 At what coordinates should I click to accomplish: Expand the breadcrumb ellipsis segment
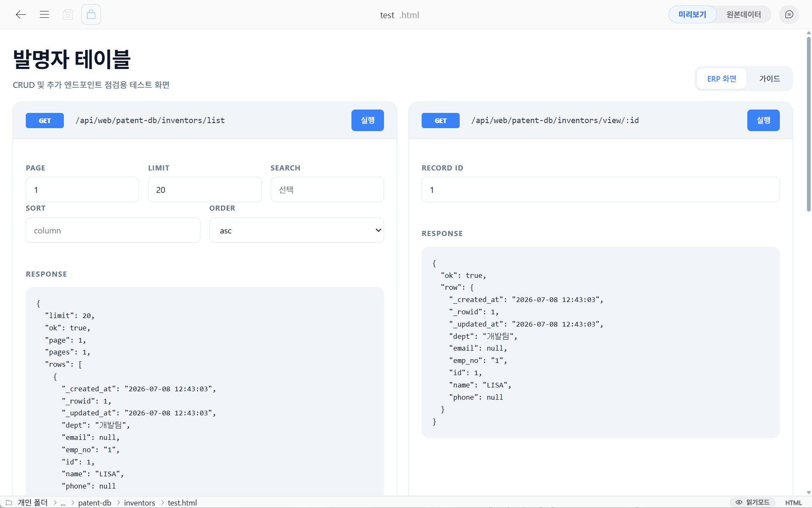click(63, 503)
